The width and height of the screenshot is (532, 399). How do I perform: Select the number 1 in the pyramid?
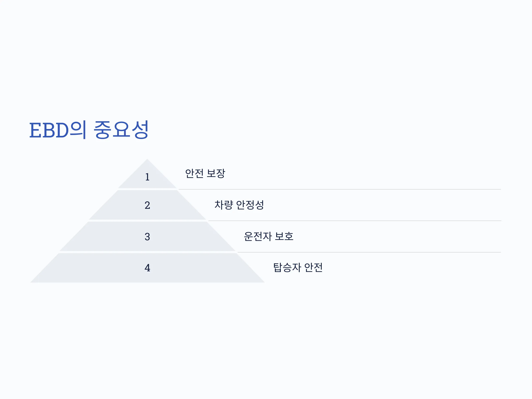click(147, 177)
